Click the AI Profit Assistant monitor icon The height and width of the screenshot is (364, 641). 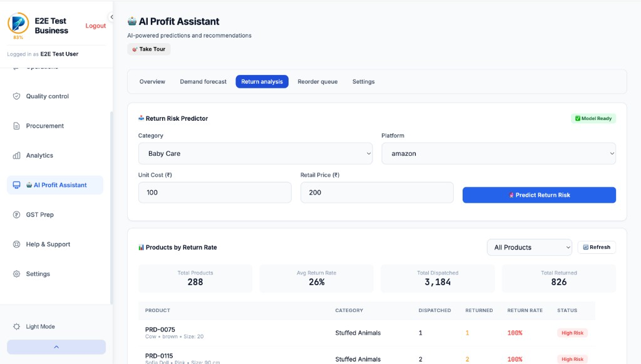(x=16, y=185)
